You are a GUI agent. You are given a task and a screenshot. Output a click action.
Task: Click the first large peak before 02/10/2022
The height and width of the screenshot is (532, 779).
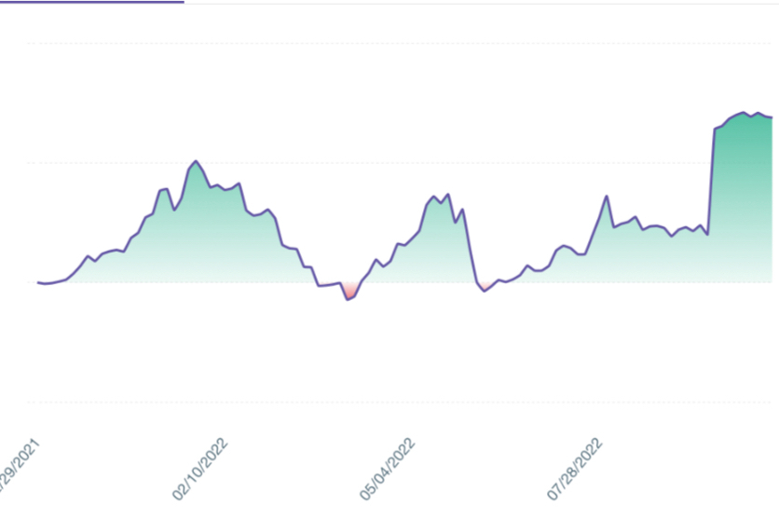(x=196, y=161)
